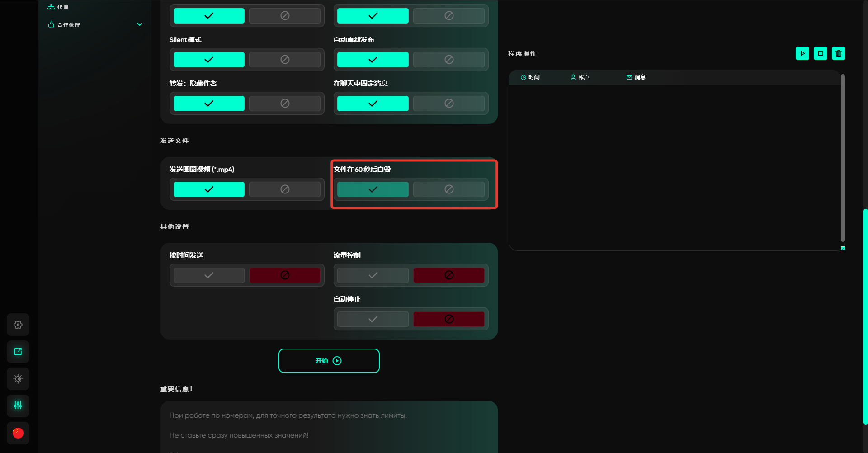
Task: Disable Silent模式 using its prohibit option
Action: click(285, 60)
